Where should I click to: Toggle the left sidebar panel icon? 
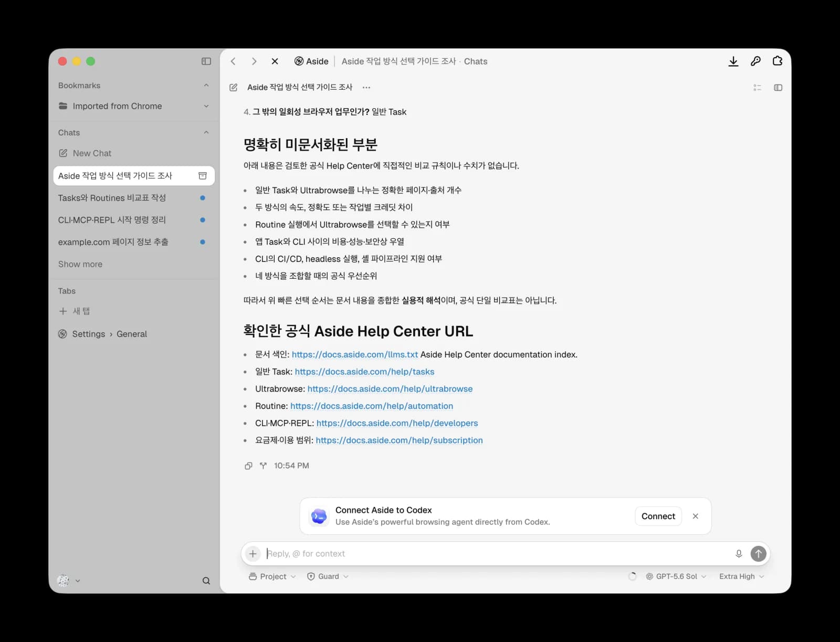coord(206,61)
